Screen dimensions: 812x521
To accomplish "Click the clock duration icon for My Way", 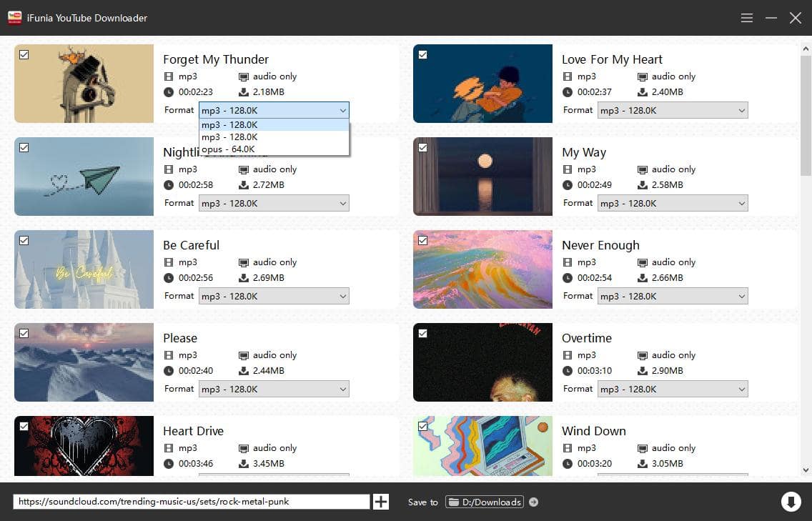I will coord(568,185).
